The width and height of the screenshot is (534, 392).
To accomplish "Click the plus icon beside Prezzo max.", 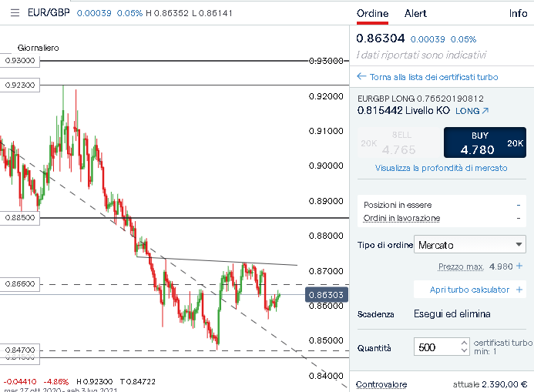I will click(519, 266).
